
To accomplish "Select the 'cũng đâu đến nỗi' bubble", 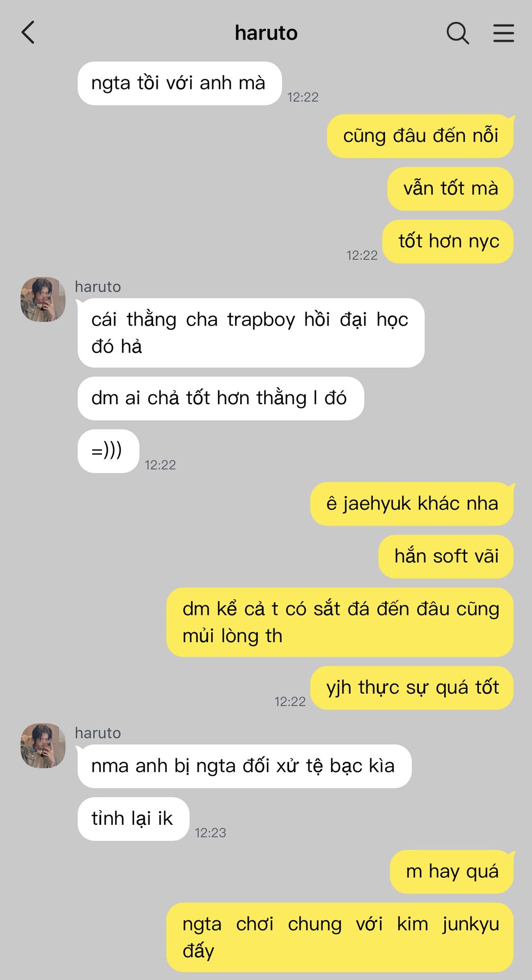I will pyautogui.click(x=420, y=136).
